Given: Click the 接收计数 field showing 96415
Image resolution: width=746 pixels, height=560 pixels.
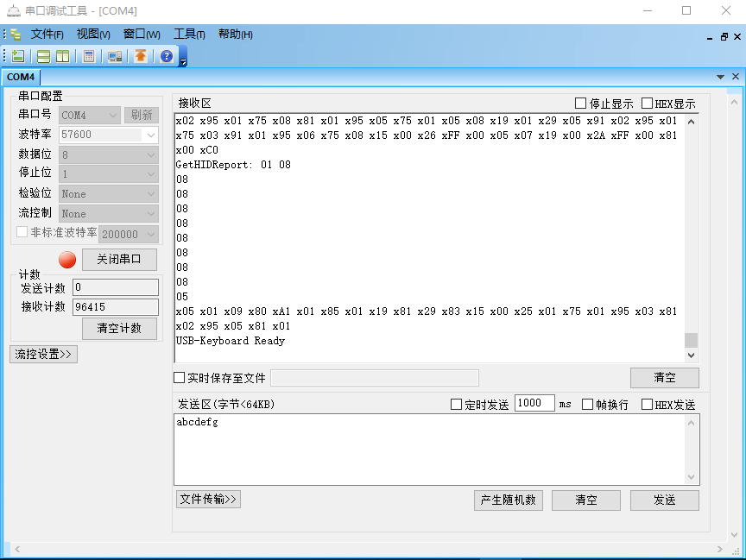Looking at the screenshot, I should click(x=116, y=307).
